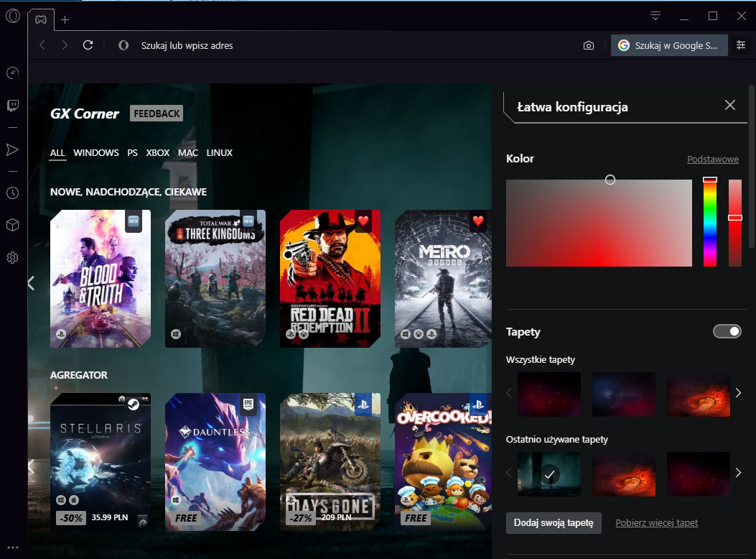Screen dimensions: 756x559
Task: Click NEW badge on Blood & Truth card
Action: coord(133,221)
